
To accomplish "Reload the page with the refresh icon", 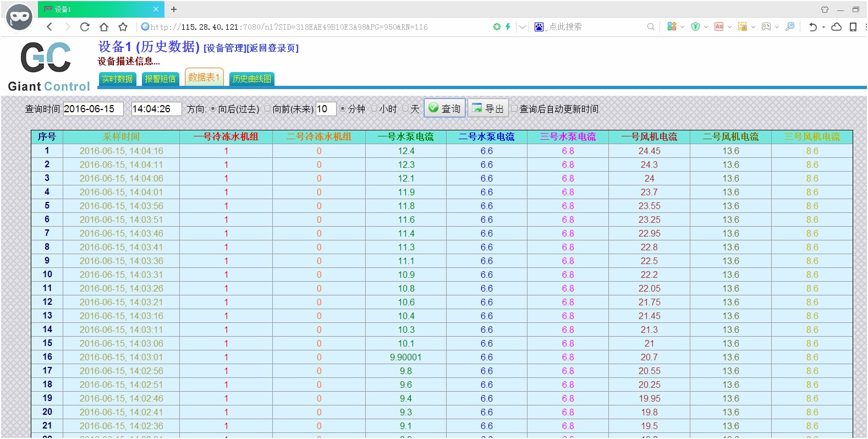I will click(85, 27).
